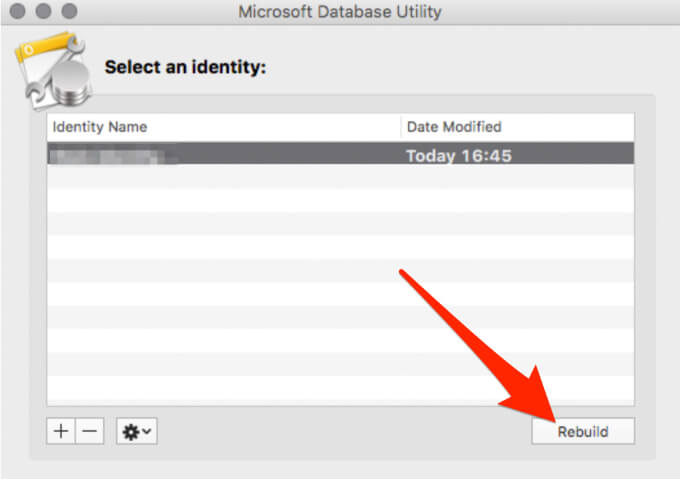680x479 pixels.
Task: Zoom the window with green button
Action: coord(68,12)
